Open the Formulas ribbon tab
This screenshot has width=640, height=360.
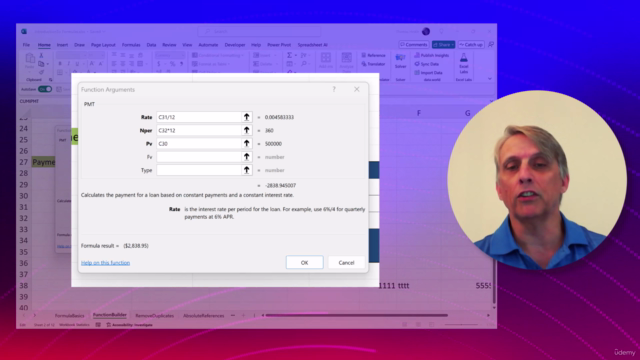(x=131, y=45)
